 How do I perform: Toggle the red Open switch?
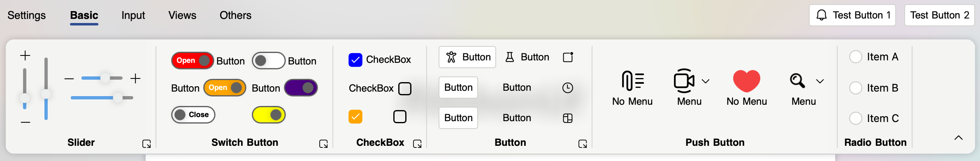pos(193,60)
